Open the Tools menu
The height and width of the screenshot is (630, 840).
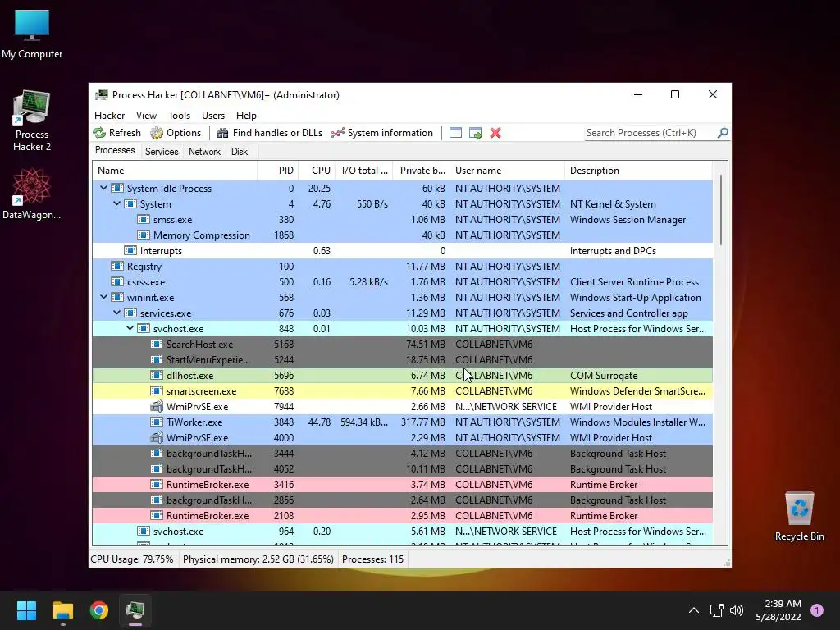[x=179, y=115]
